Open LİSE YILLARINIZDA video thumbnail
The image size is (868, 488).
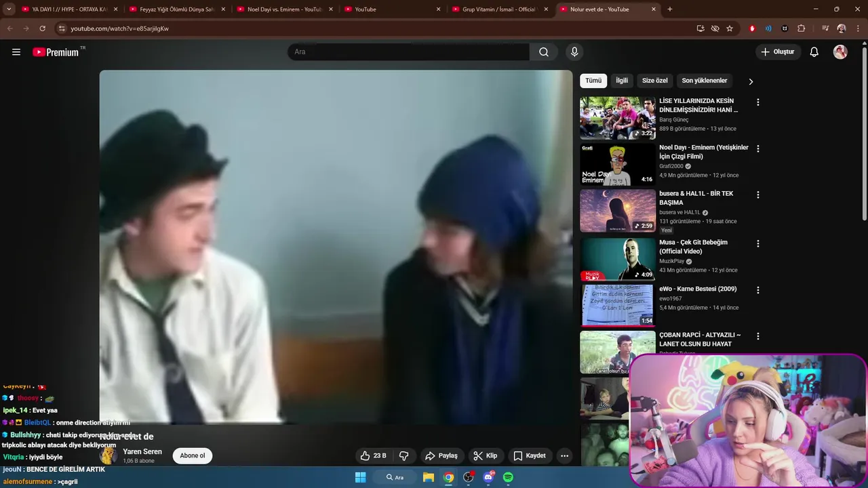click(x=618, y=118)
